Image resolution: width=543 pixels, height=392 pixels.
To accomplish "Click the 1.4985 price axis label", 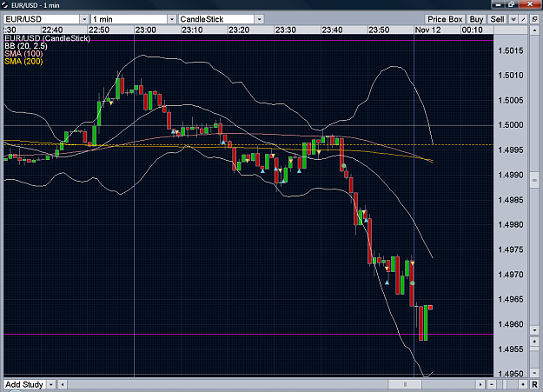I will point(511,200).
